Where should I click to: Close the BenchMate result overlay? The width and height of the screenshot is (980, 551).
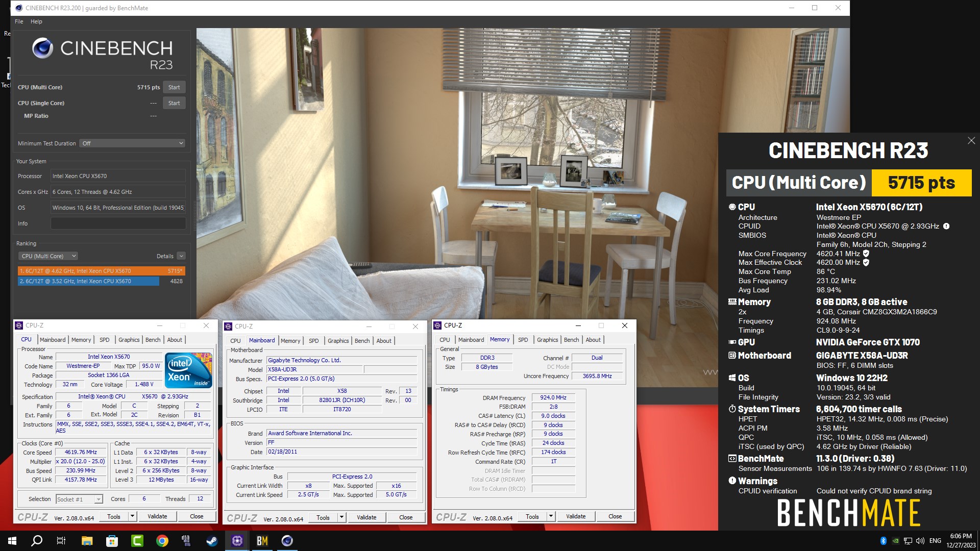point(971,141)
